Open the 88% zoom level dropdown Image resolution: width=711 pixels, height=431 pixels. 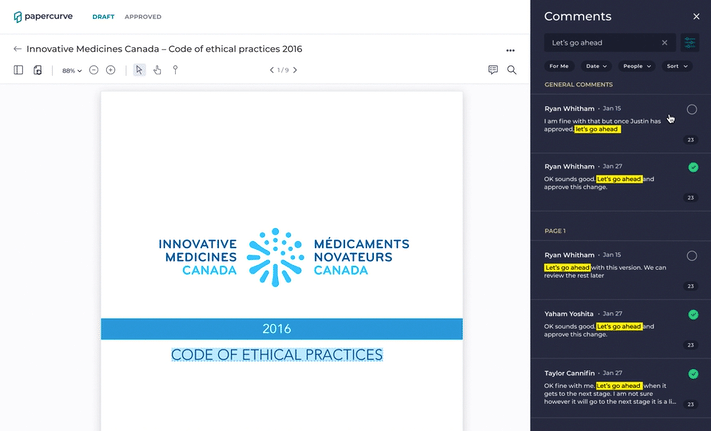(x=72, y=71)
